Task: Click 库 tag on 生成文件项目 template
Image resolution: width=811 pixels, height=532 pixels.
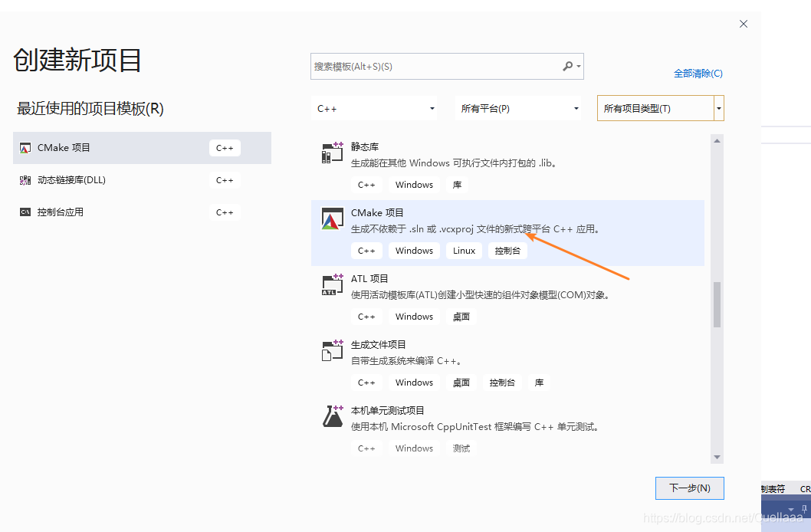Action: [539, 383]
